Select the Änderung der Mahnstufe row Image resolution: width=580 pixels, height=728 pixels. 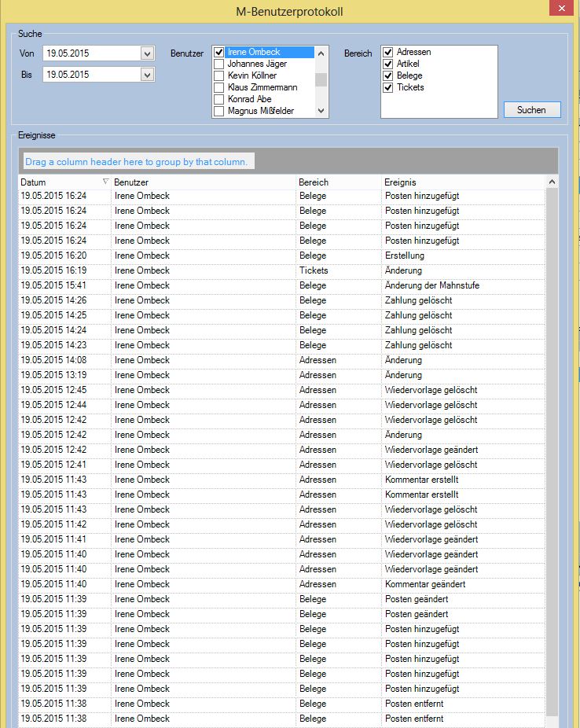431,285
